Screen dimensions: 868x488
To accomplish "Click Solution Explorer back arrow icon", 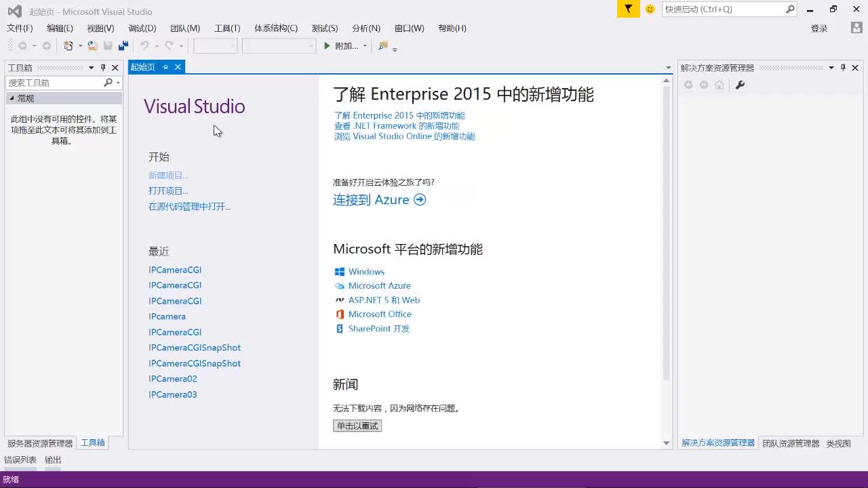I will (688, 85).
